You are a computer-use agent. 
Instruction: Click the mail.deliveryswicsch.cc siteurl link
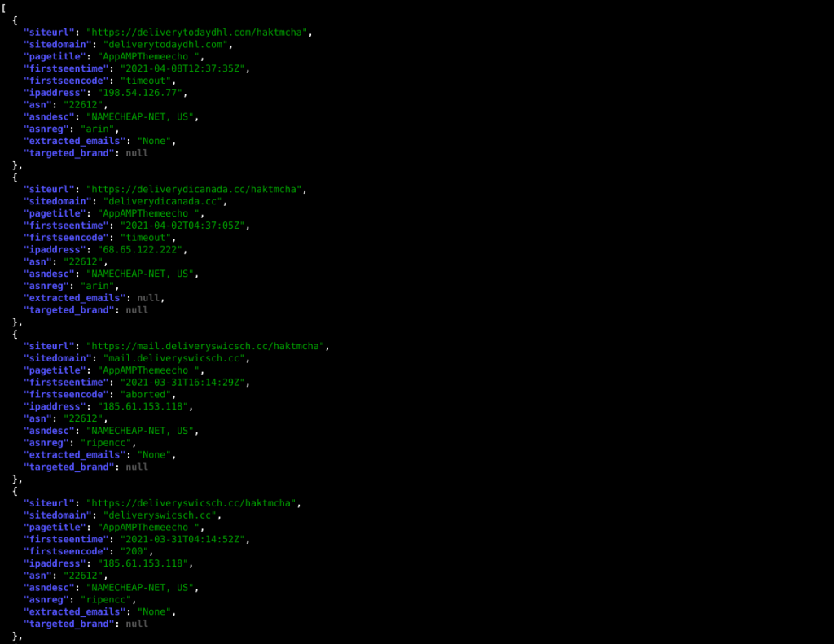pos(205,346)
